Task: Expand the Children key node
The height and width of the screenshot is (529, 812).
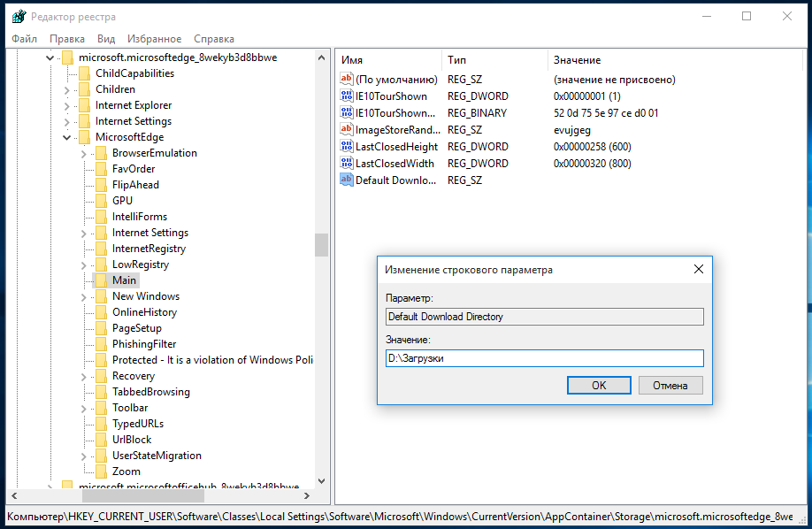Action: pyautogui.click(x=67, y=90)
